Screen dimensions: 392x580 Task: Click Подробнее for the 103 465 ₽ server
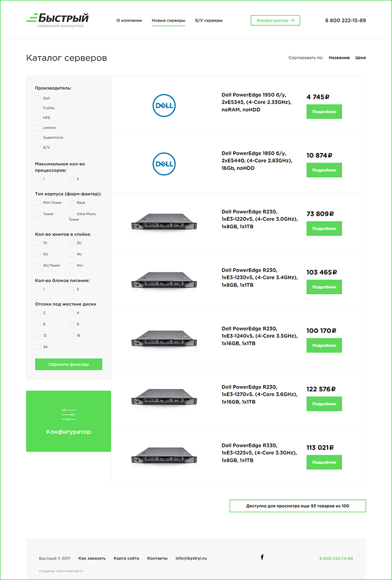[x=324, y=287]
